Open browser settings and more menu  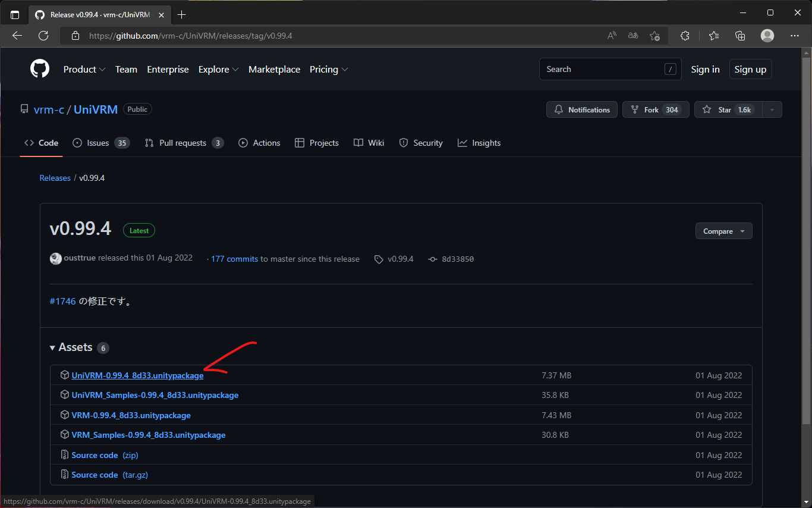click(794, 36)
